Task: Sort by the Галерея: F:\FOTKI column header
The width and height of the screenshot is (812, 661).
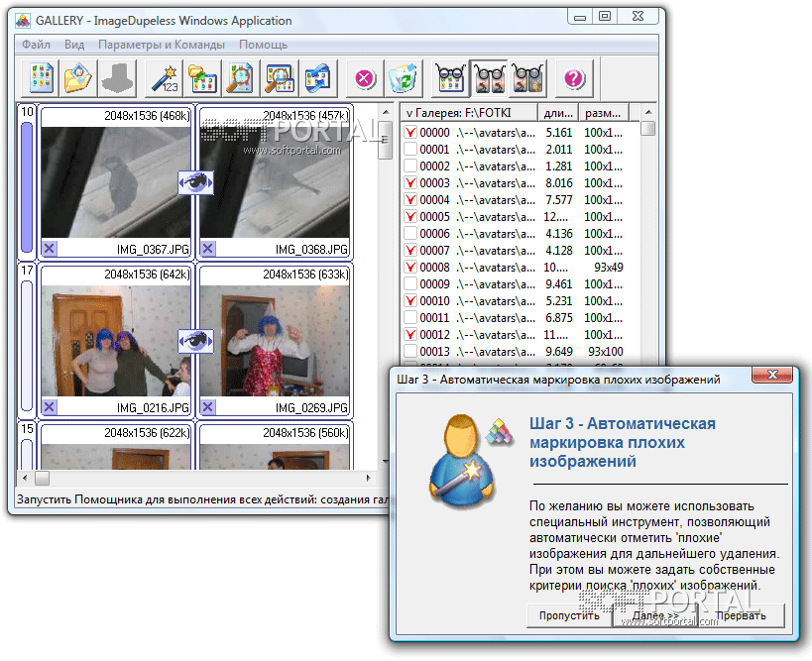Action: point(469,112)
